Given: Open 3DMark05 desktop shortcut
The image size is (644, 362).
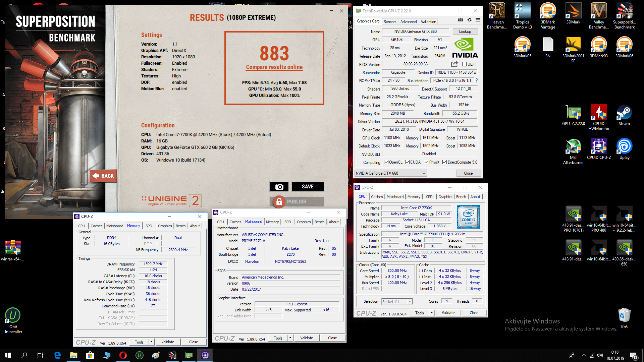Looking at the screenshot, I should (x=522, y=47).
